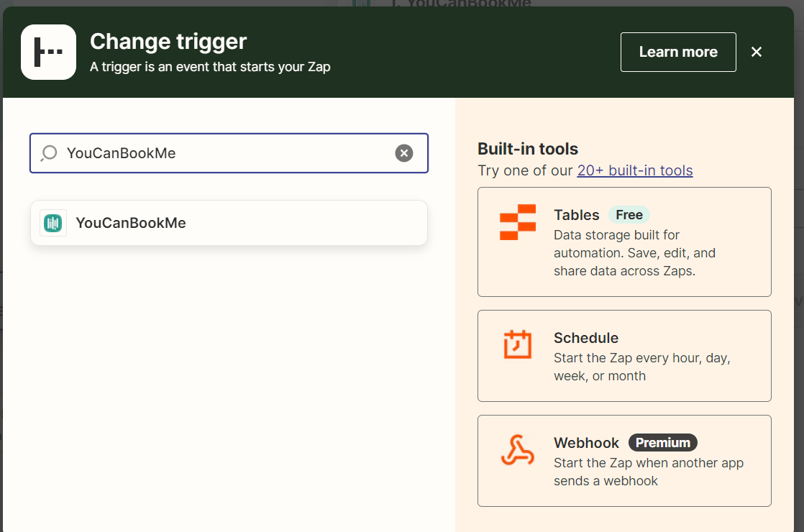Screen dimensions: 804x532
Task: Click the Free badge next to Tables
Action: click(629, 214)
